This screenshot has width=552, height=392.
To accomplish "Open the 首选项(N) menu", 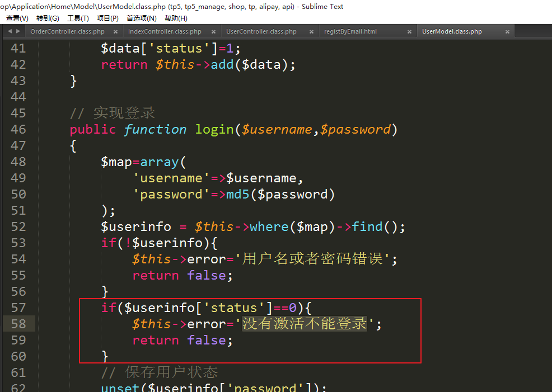I will pos(141,18).
